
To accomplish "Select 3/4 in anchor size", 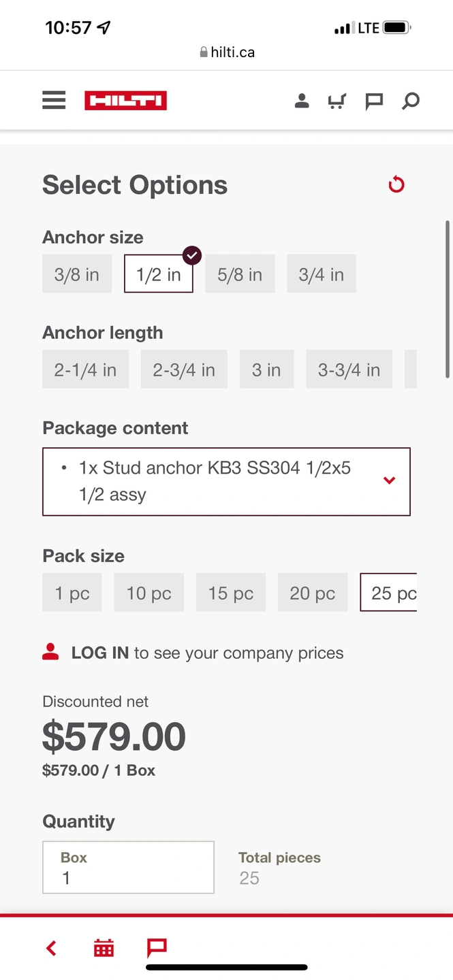I will pos(321,274).
